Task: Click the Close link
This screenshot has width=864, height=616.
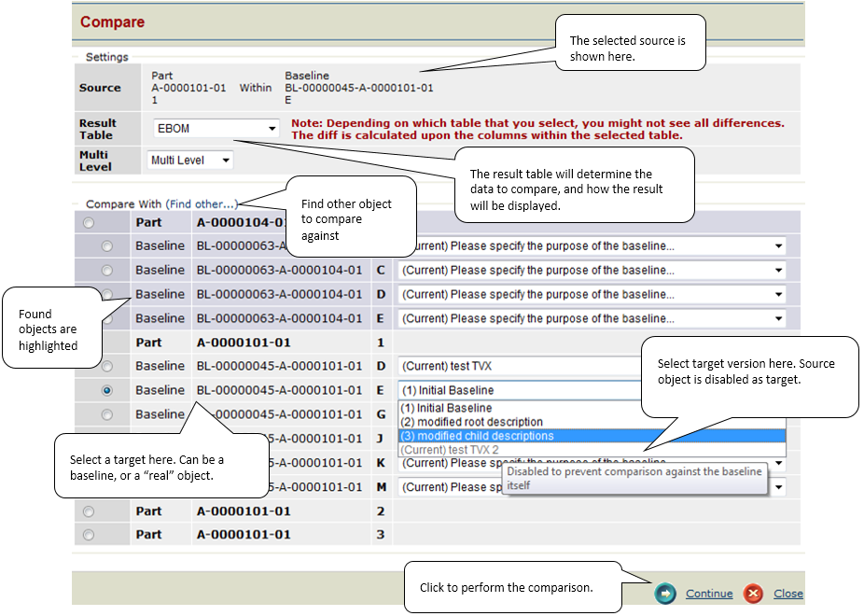Action: pyautogui.click(x=787, y=594)
